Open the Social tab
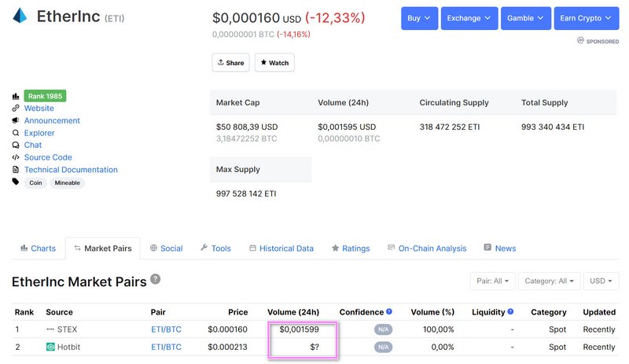 [x=166, y=248]
